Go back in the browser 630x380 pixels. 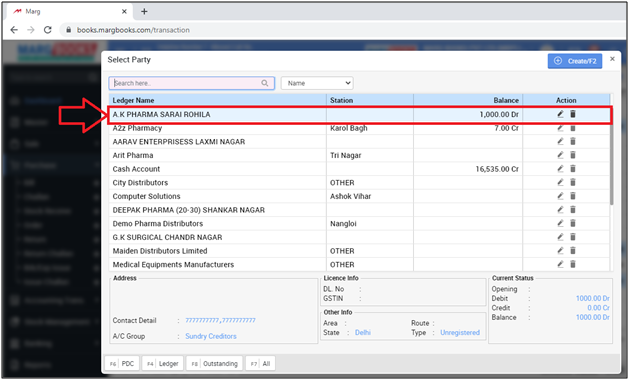click(14, 30)
